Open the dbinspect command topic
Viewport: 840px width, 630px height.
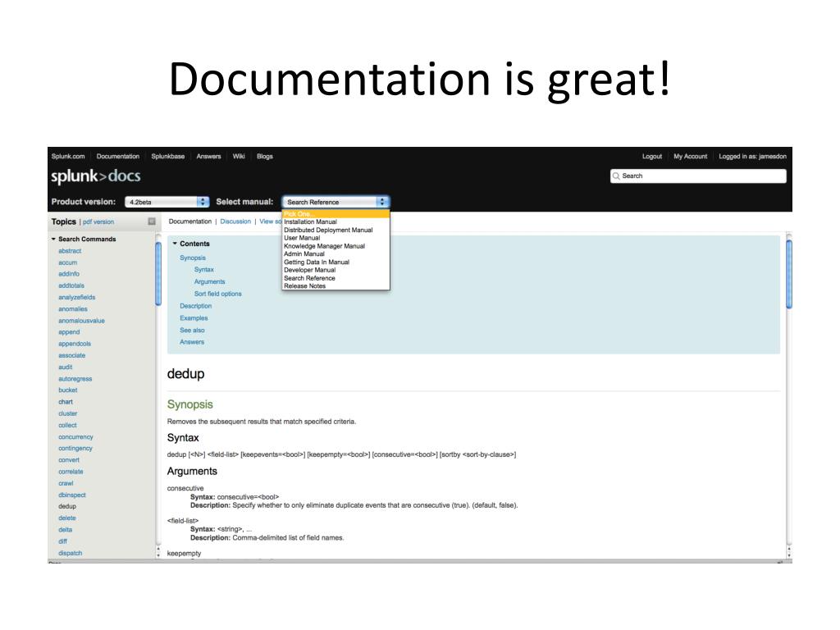[x=72, y=495]
